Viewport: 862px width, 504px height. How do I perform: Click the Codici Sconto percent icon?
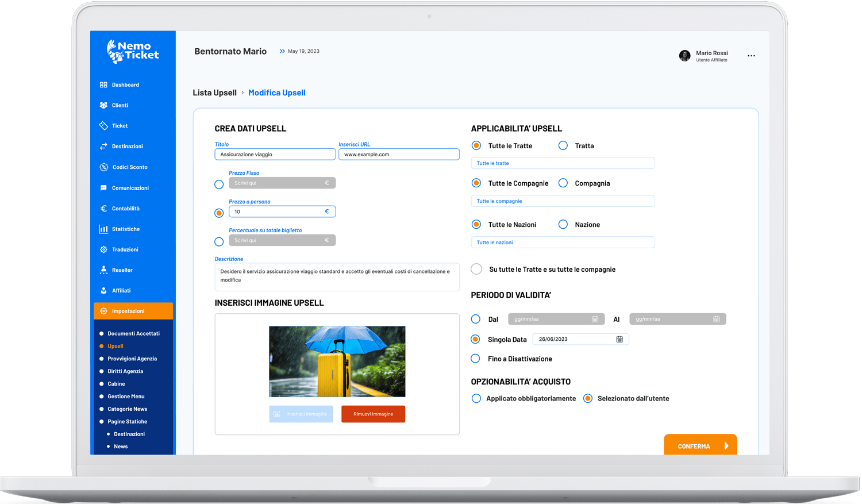103,167
